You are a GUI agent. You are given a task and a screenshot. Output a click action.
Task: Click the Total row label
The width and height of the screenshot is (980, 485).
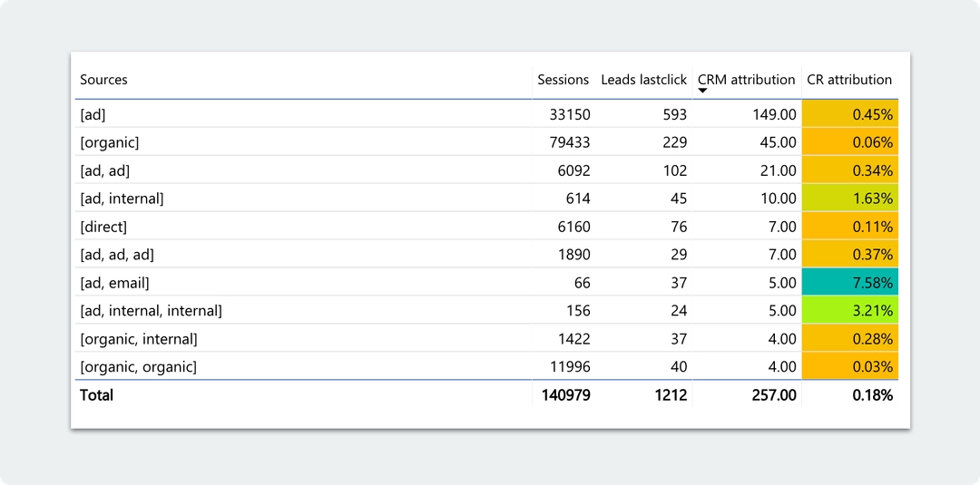[x=96, y=395]
